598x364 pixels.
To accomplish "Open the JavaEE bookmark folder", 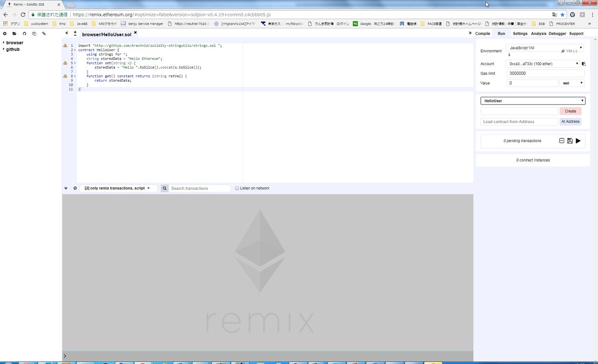I will pyautogui.click(x=78, y=23).
